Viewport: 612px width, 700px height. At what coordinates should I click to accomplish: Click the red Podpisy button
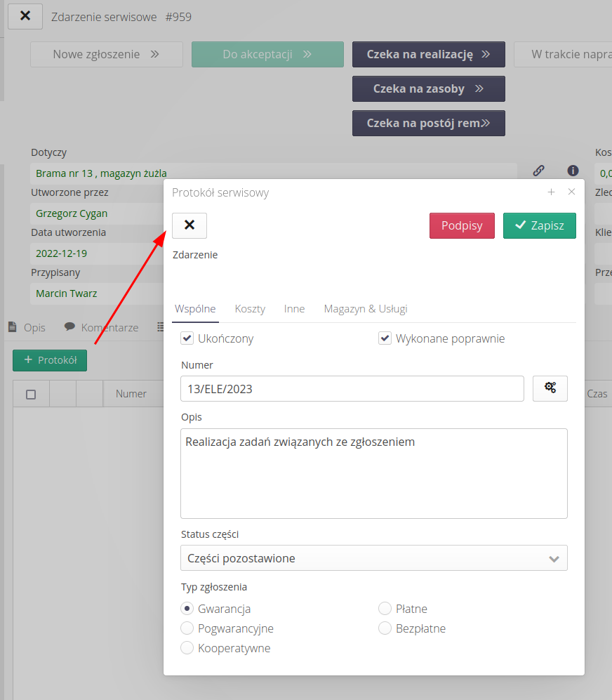coord(462,225)
